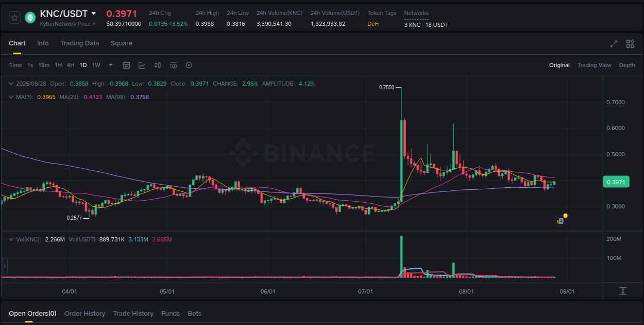Switch to the Trading Data tab
644x325 pixels.
[79, 43]
